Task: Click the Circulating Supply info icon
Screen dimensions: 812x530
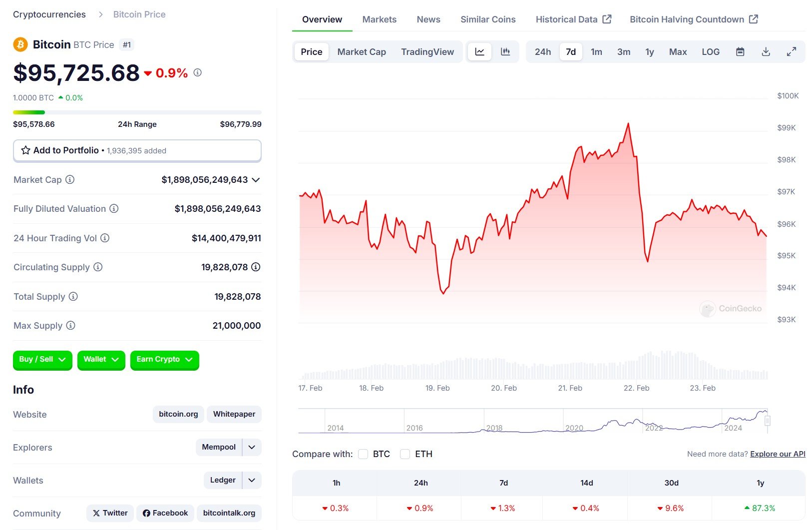Action: (98, 267)
